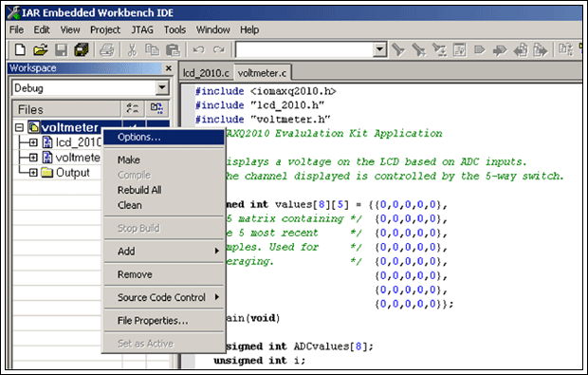Click the voltmeter project icon in tree
The image size is (588, 375).
click(x=33, y=127)
